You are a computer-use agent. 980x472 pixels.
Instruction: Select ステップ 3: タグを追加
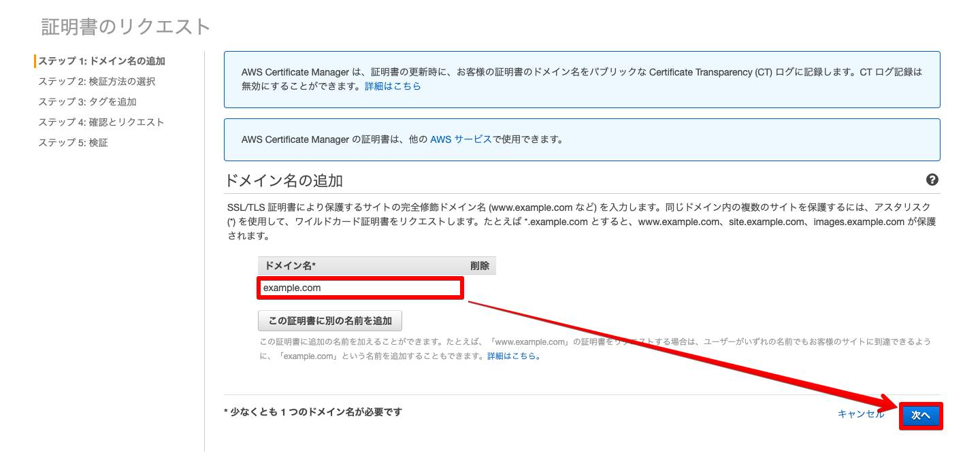pos(87,102)
